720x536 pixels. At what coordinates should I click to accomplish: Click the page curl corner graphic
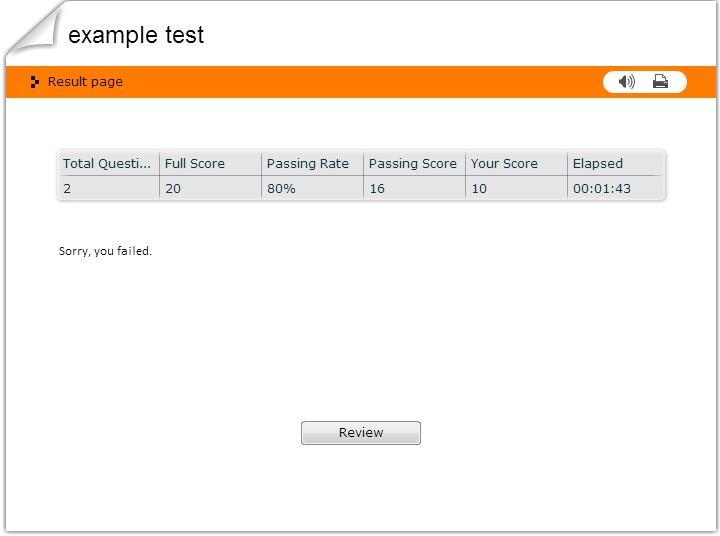[32, 28]
